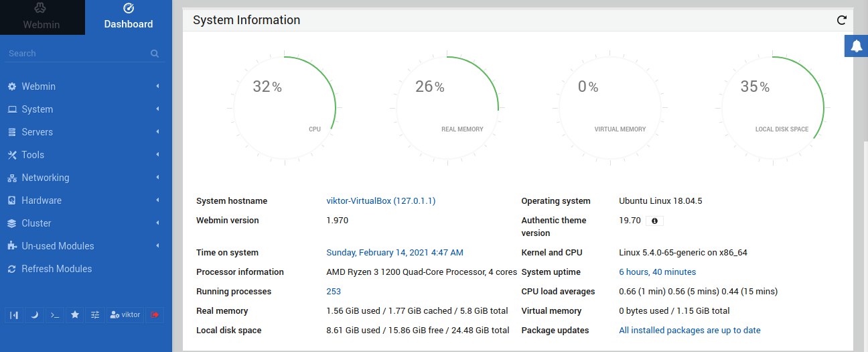This screenshot has height=352, width=868.
Task: Click the Real Memory 26% gauge
Action: (447, 108)
